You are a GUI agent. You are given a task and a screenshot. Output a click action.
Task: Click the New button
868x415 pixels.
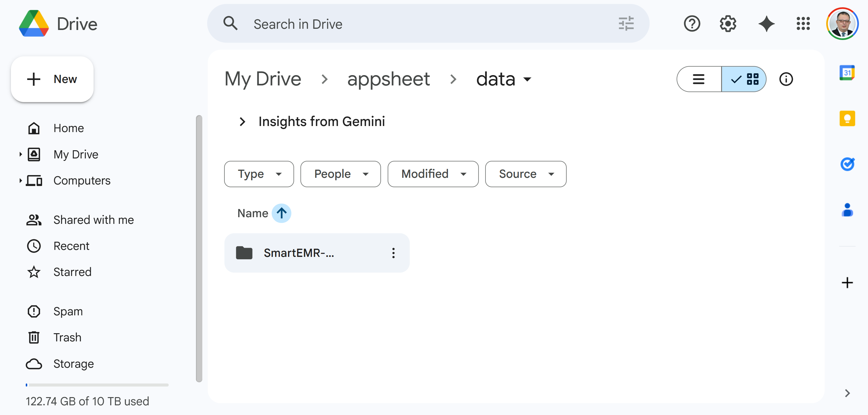click(x=52, y=79)
